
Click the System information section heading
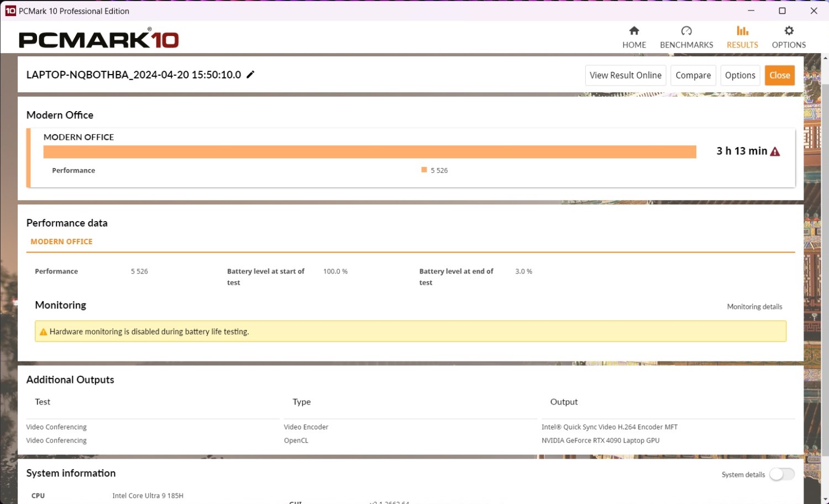coord(71,473)
